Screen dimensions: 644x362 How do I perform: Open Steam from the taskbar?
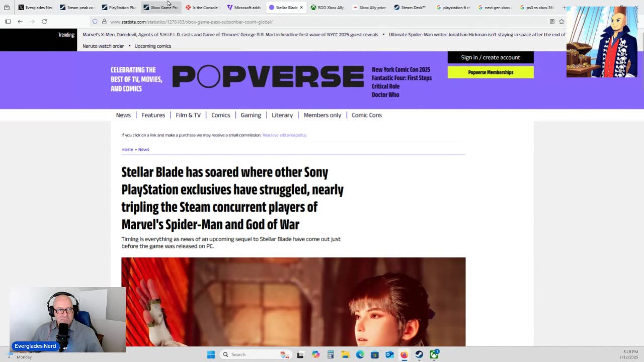click(419, 354)
